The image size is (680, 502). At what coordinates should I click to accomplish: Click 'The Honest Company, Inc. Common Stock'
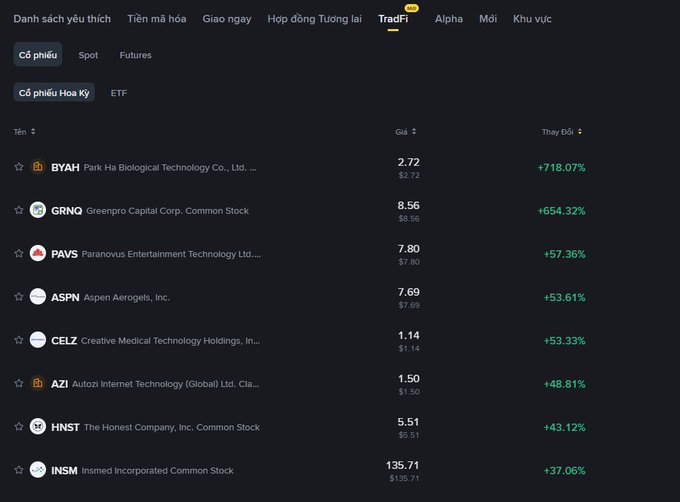[x=172, y=427]
